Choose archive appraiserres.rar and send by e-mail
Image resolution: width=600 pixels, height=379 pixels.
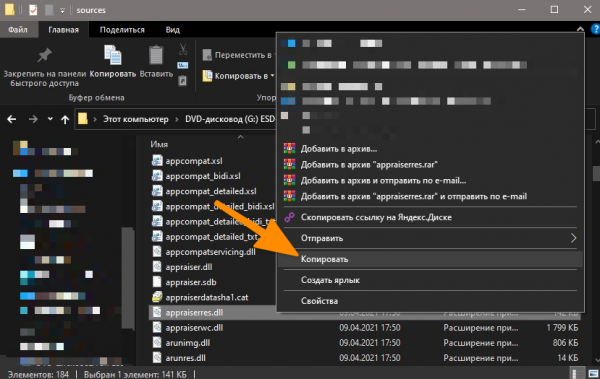pyautogui.click(x=414, y=196)
